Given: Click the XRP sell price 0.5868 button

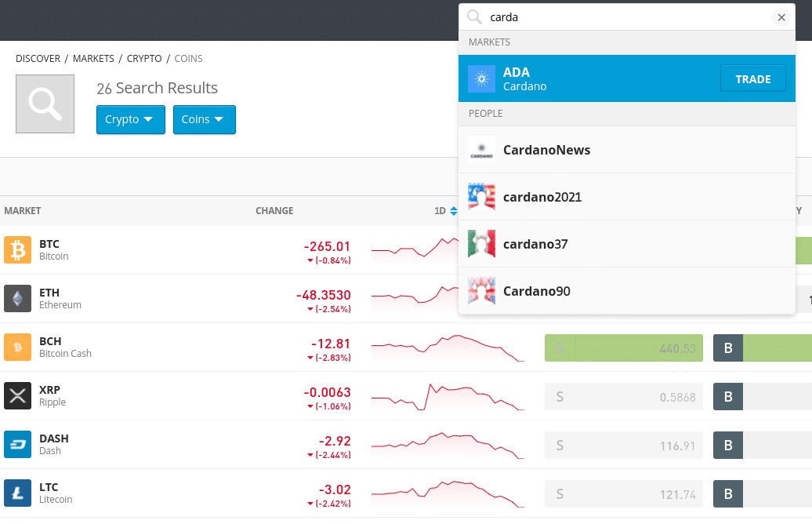Looking at the screenshot, I should (624, 396).
